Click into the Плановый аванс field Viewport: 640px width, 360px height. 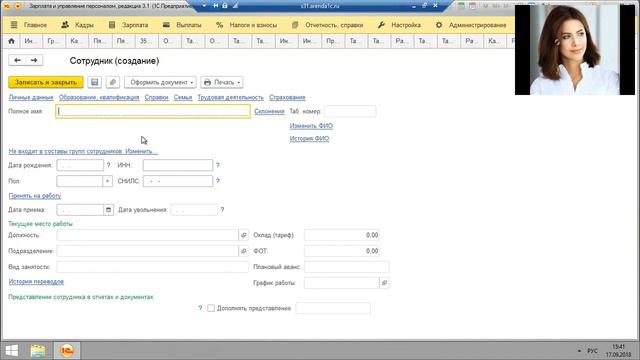click(347, 267)
